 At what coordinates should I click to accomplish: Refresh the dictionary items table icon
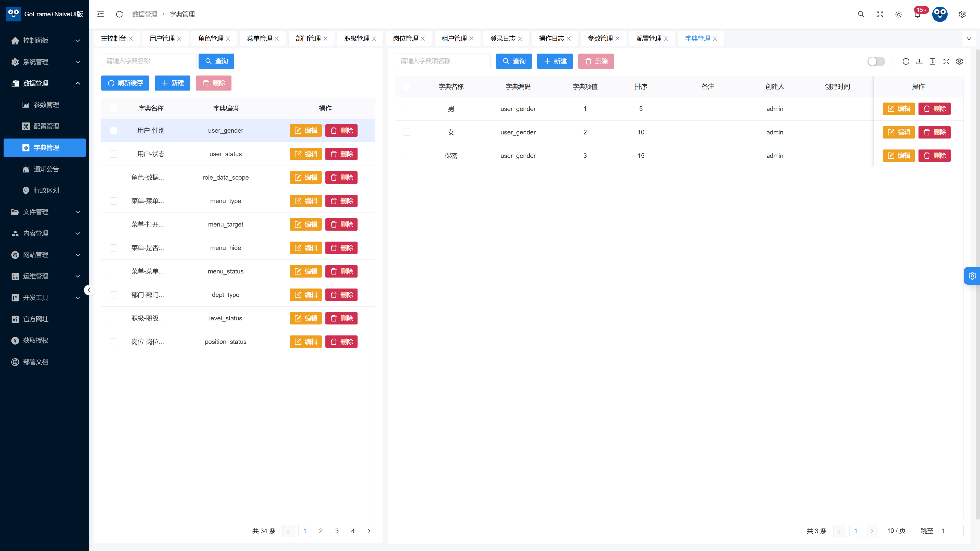[906, 61]
